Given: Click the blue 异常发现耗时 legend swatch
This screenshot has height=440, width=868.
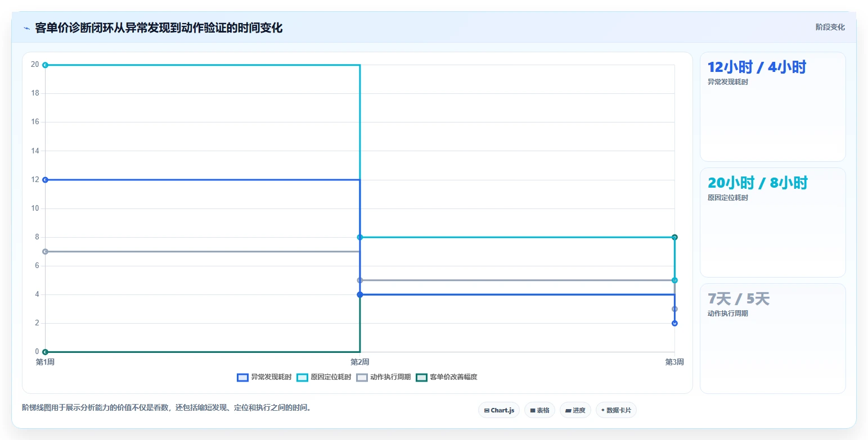Looking at the screenshot, I should [x=243, y=377].
